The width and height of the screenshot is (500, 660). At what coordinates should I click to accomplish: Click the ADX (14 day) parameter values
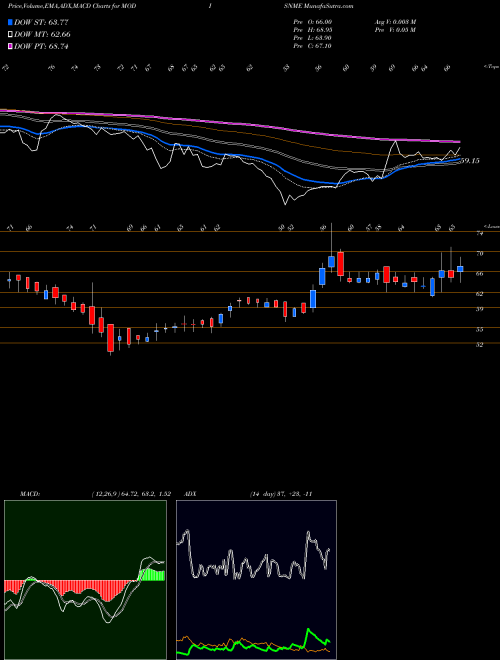click(x=281, y=494)
